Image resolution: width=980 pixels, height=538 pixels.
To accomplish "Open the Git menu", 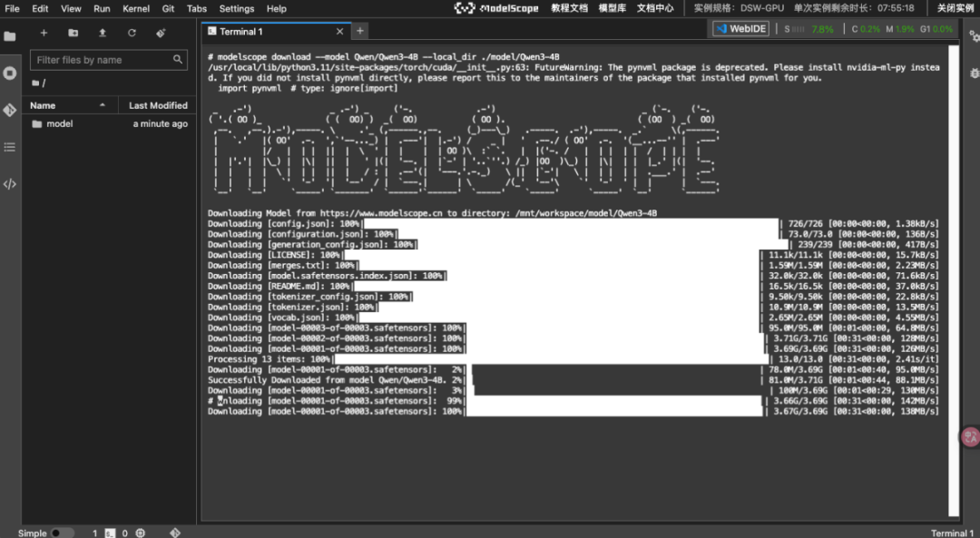I will (168, 9).
